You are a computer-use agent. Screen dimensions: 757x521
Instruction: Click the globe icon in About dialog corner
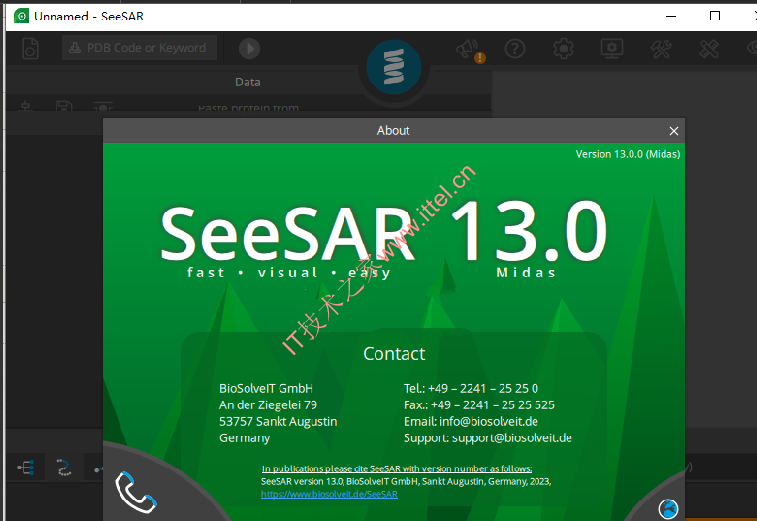pos(668,508)
